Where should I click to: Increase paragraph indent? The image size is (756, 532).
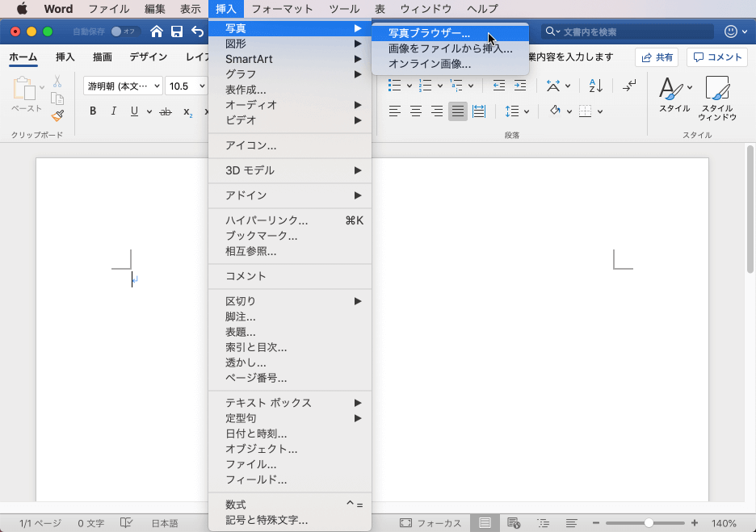(x=520, y=86)
